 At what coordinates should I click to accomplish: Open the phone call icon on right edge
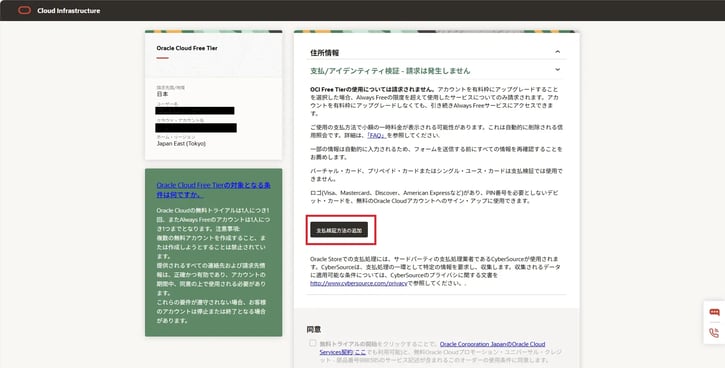point(714,332)
